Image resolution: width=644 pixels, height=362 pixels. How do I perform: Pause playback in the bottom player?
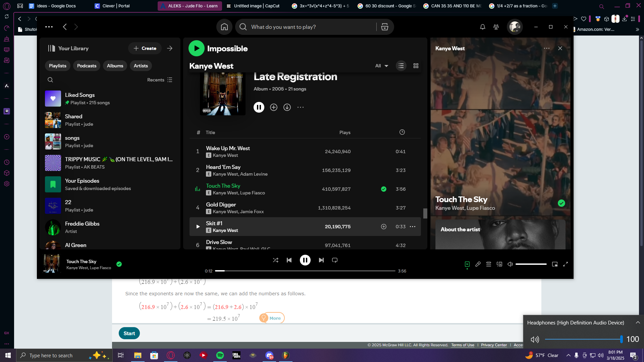click(x=305, y=260)
